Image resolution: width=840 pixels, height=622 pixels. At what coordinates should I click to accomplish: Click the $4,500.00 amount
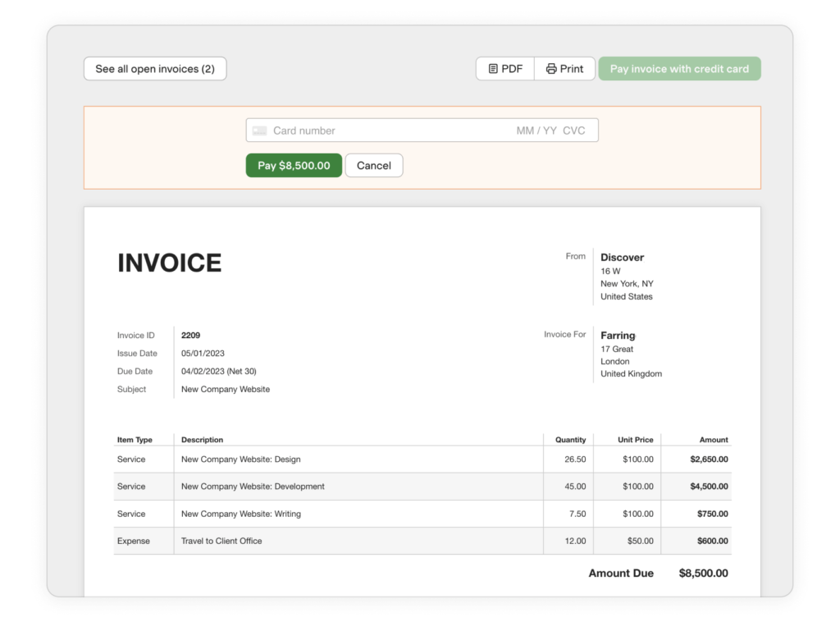[709, 487]
